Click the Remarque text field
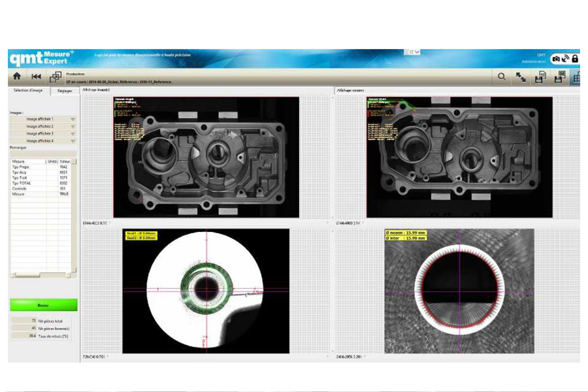588x392 pixels. point(43,152)
